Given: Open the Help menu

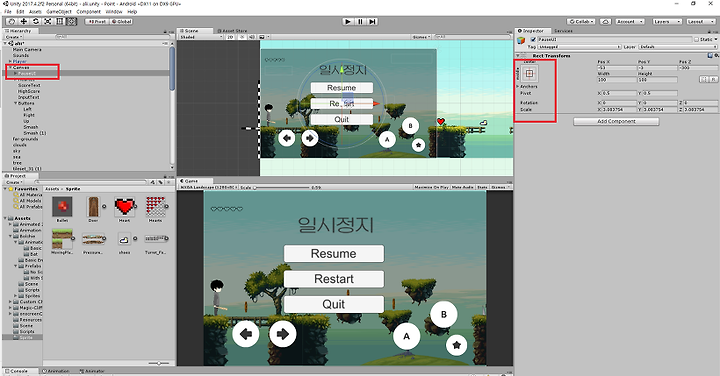Looking at the screenshot, I should [x=132, y=11].
